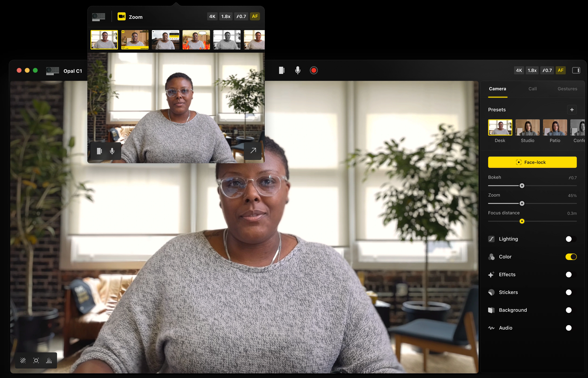Image resolution: width=588 pixels, height=378 pixels.
Task: Select the Gestures tab
Action: (x=567, y=89)
